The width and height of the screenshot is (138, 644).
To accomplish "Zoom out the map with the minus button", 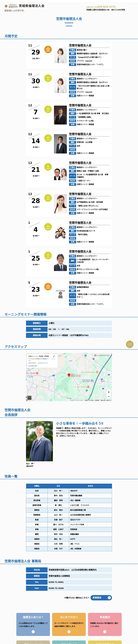I will pyautogui.click(x=109, y=396).
